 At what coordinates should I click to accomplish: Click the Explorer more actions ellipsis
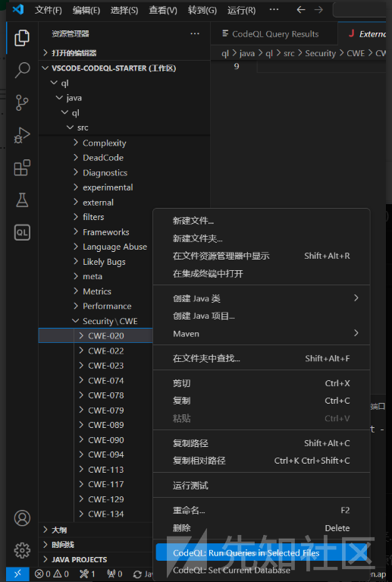coord(195,34)
